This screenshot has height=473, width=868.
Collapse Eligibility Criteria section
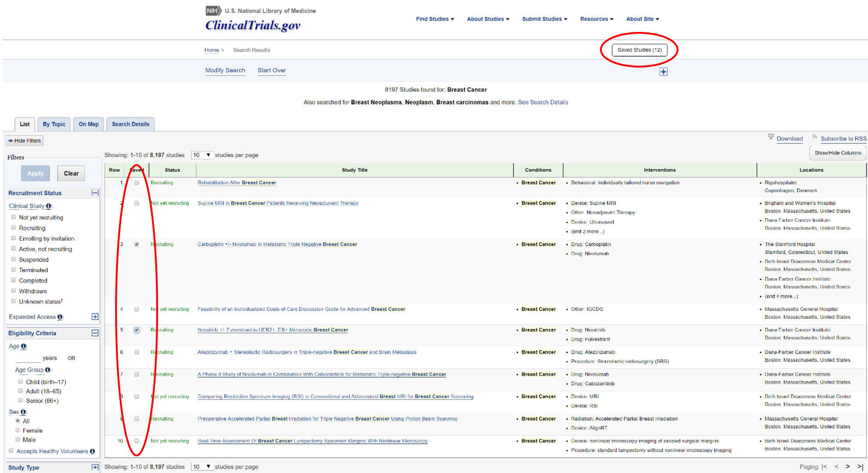tap(95, 333)
